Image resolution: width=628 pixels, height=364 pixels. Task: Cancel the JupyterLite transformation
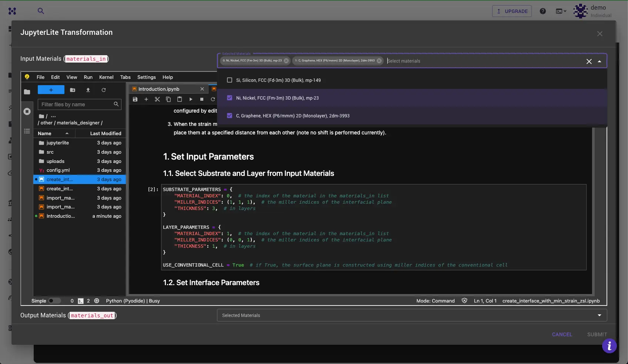tap(562, 334)
